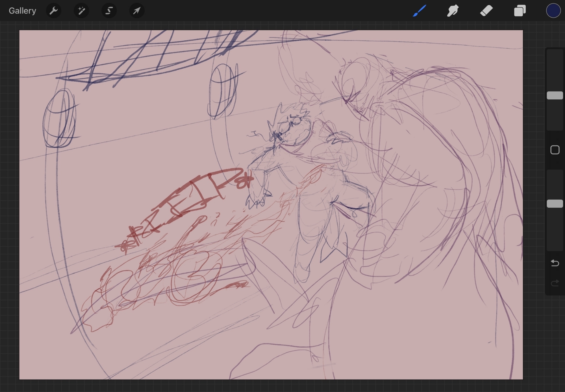Open the Layers panel
The image size is (565, 392).
coord(520,11)
